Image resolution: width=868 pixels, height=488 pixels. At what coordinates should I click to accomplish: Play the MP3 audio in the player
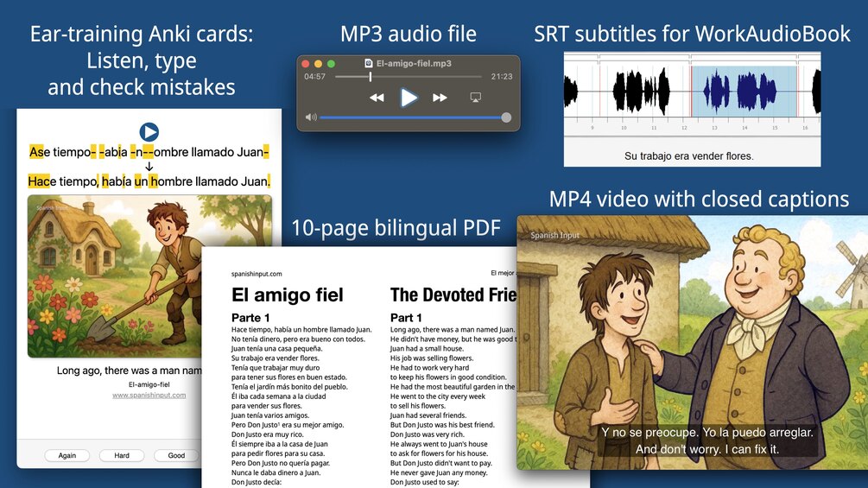click(x=409, y=98)
